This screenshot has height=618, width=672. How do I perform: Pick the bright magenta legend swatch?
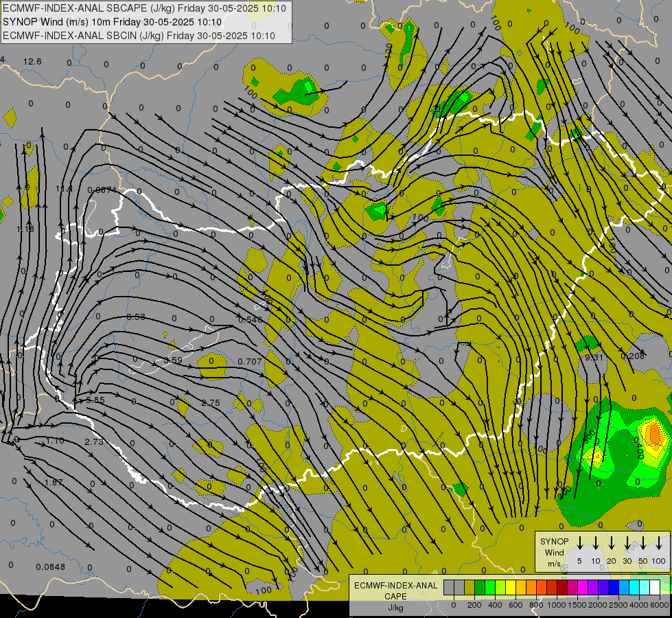click(x=583, y=588)
